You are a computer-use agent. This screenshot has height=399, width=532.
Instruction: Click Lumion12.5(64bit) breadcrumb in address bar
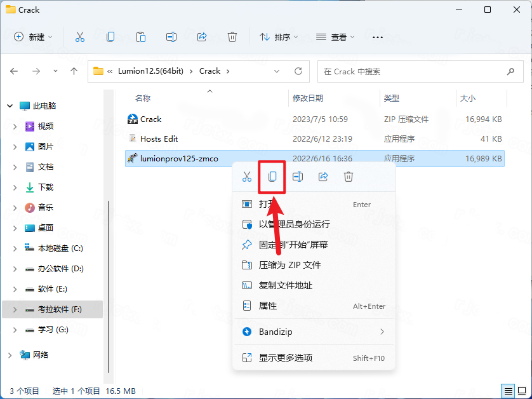click(x=150, y=71)
